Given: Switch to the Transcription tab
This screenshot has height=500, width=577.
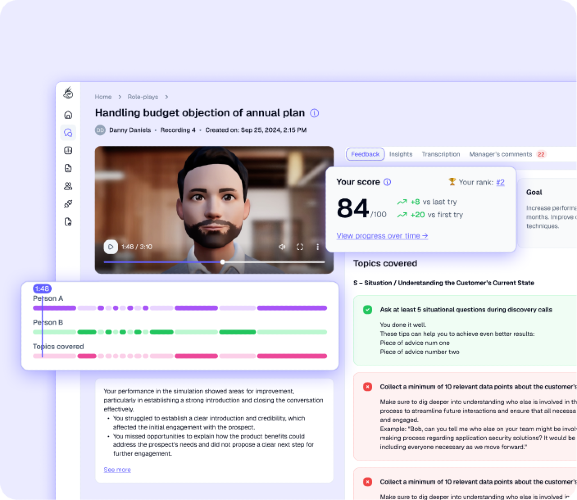Looking at the screenshot, I should click(x=441, y=154).
